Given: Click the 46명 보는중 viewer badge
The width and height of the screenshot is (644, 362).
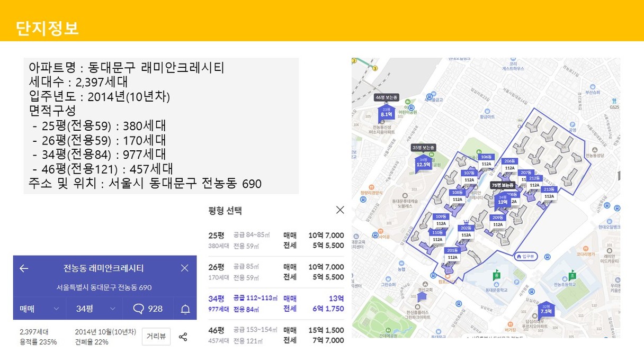Looking at the screenshot, I should pyautogui.click(x=387, y=97).
